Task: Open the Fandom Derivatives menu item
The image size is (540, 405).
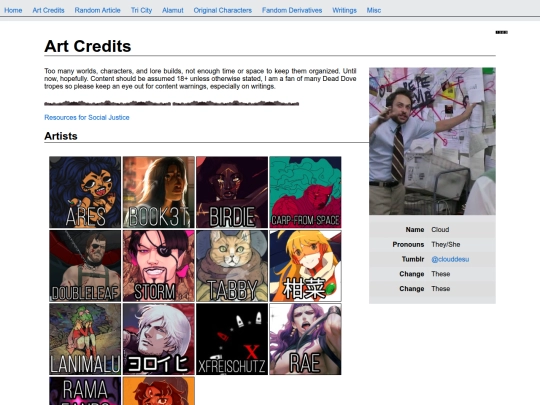Action: pos(292,10)
